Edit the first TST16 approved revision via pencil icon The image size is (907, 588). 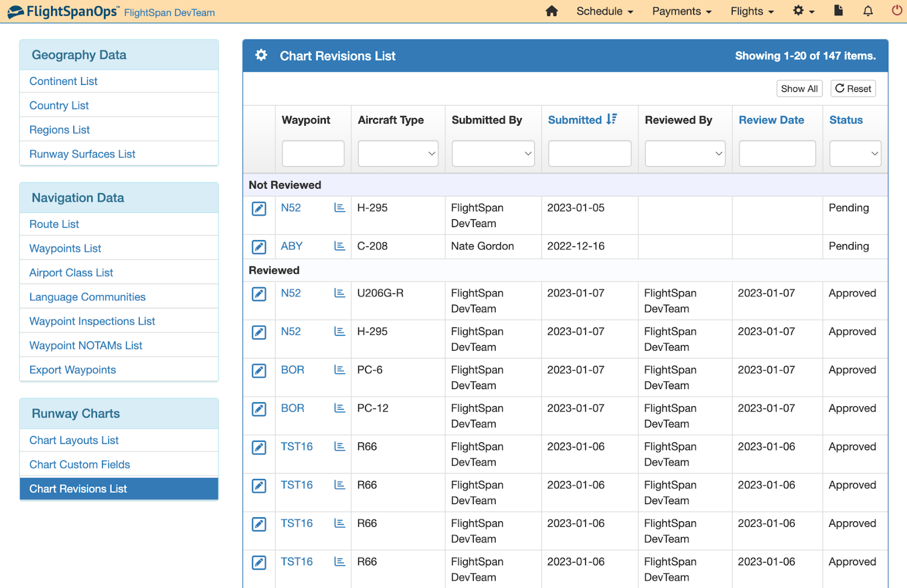click(x=258, y=447)
